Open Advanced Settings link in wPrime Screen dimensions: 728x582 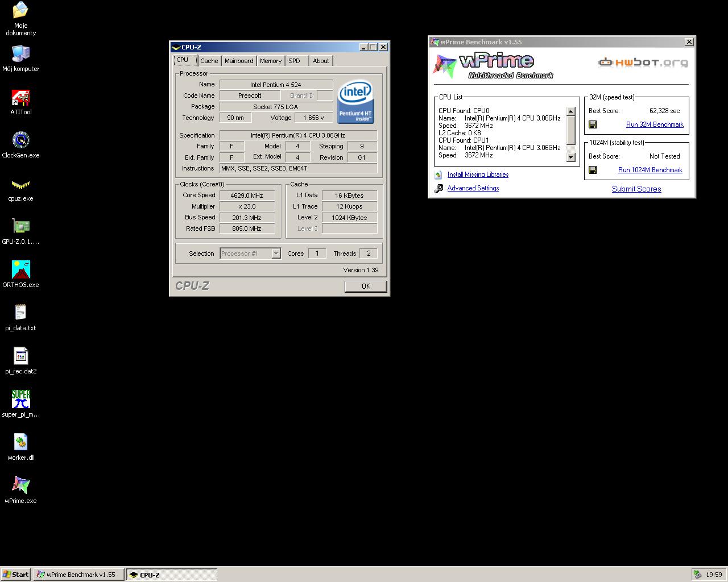click(x=473, y=188)
